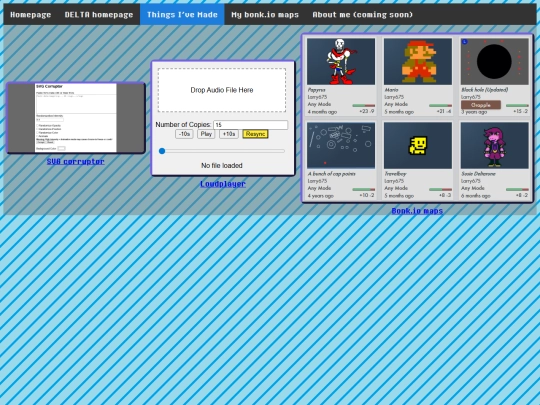Click the Mario +21 -4 vote count
Image resolution: width=540 pixels, height=405 pixels.
click(444, 112)
